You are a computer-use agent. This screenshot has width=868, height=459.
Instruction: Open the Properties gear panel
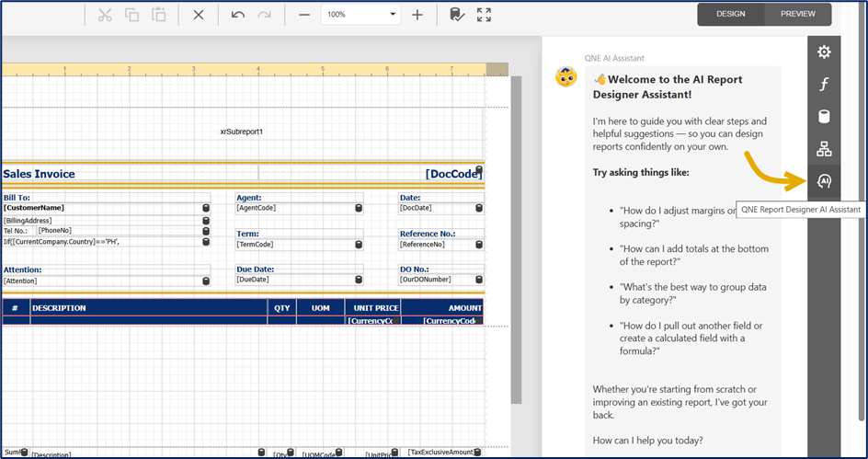[824, 52]
